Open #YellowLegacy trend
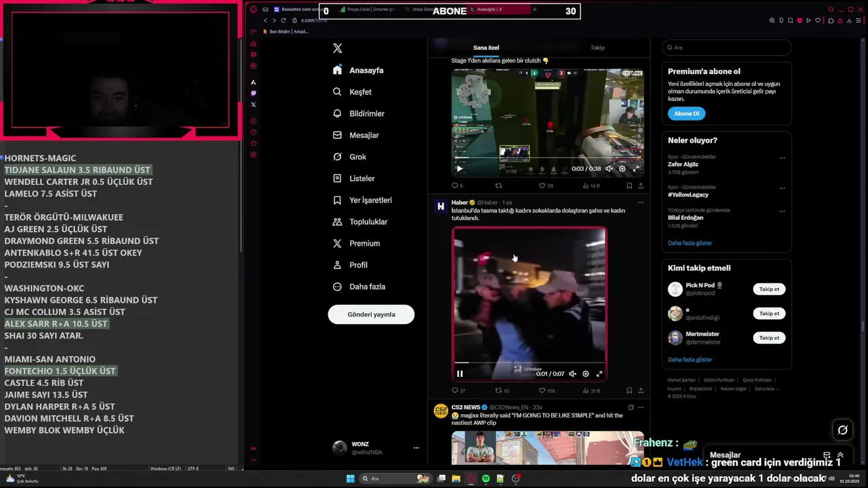This screenshot has height=488, width=868. click(x=688, y=195)
